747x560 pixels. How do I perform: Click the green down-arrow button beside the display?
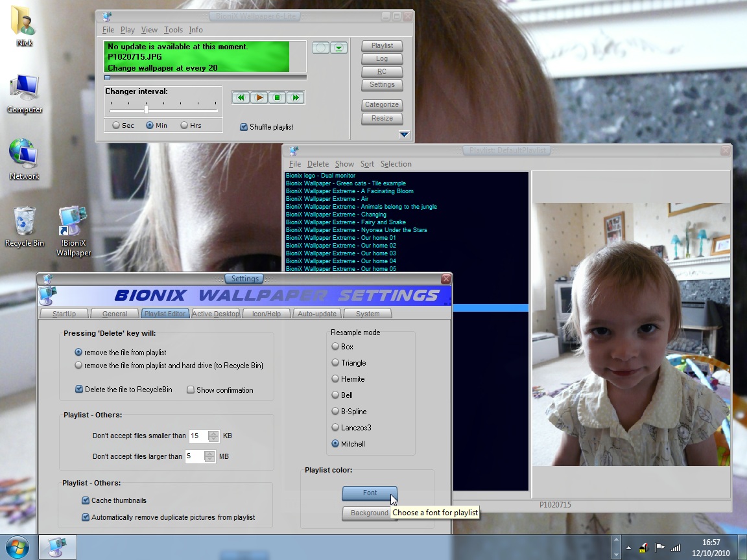click(x=339, y=48)
